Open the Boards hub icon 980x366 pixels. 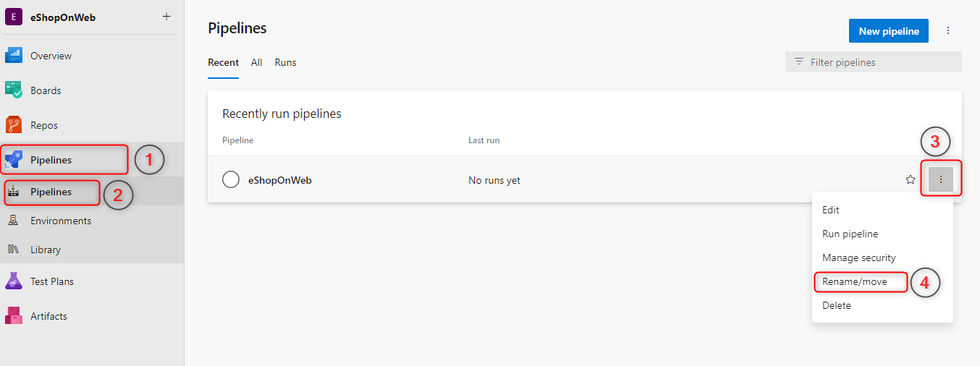[14, 90]
